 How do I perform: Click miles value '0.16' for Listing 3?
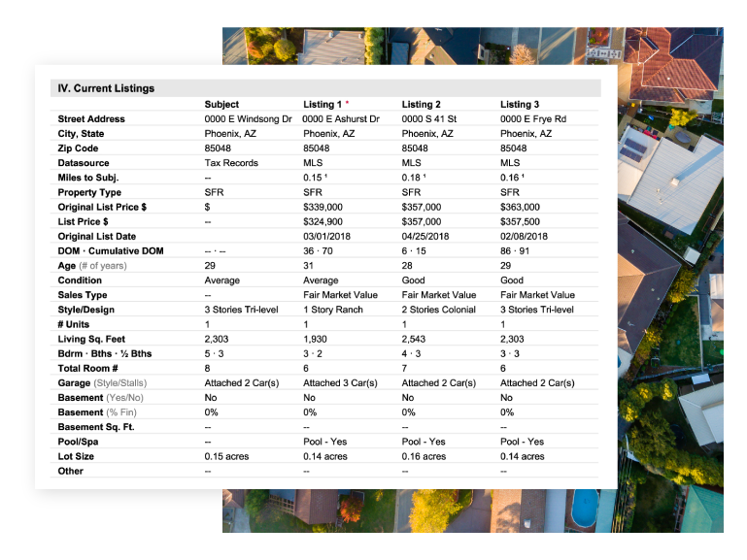[510, 178]
